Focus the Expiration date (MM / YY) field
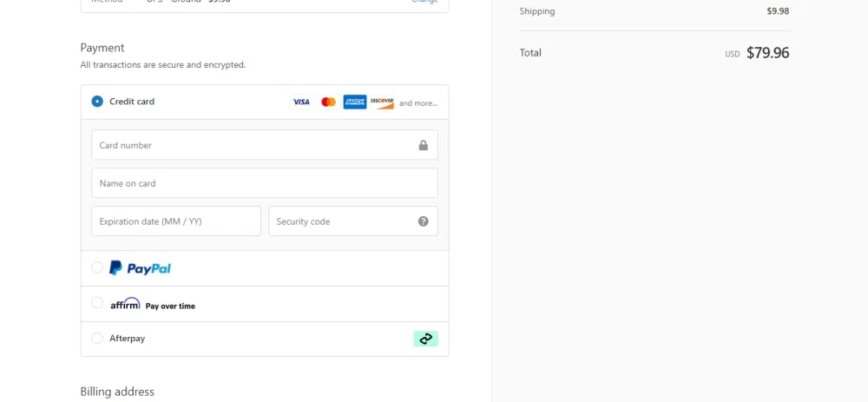 tap(175, 221)
